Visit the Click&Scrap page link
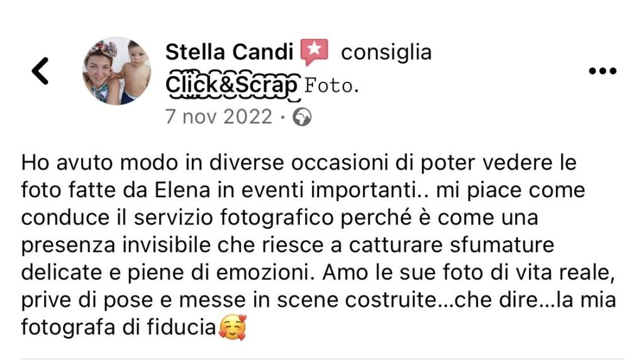The image size is (644, 362). click(231, 85)
